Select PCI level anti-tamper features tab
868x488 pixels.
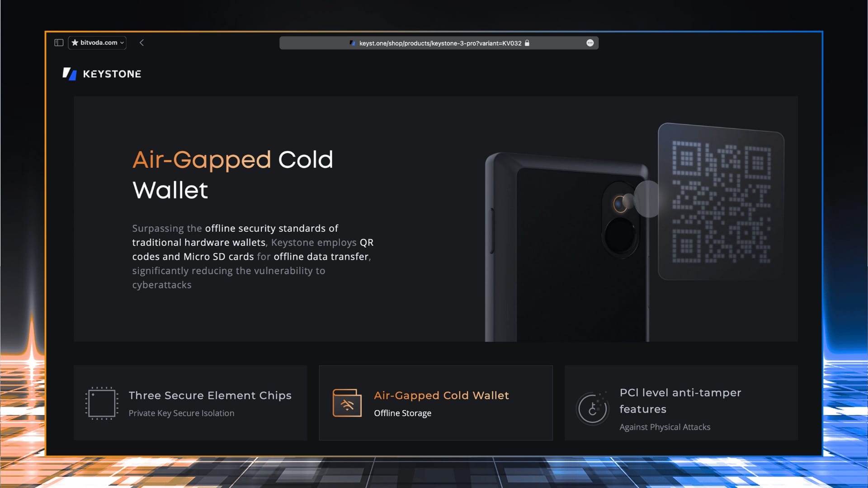681,403
